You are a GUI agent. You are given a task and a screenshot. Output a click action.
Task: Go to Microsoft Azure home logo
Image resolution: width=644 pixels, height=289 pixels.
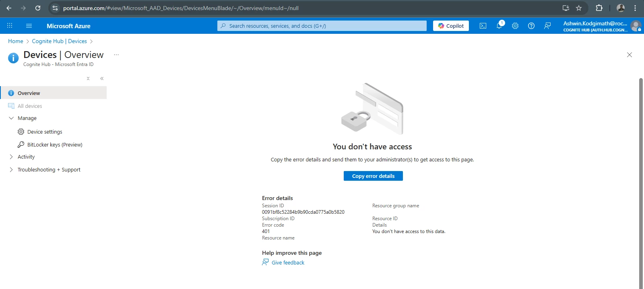[x=68, y=26]
